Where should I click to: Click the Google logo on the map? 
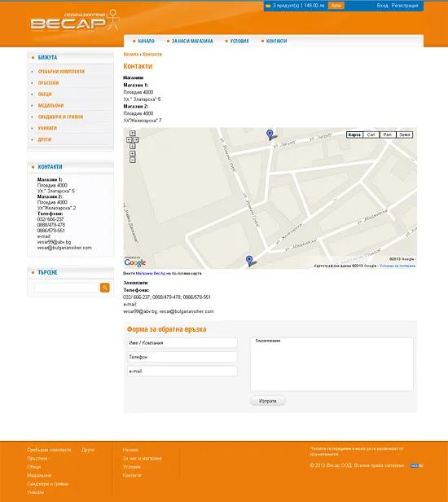click(135, 262)
